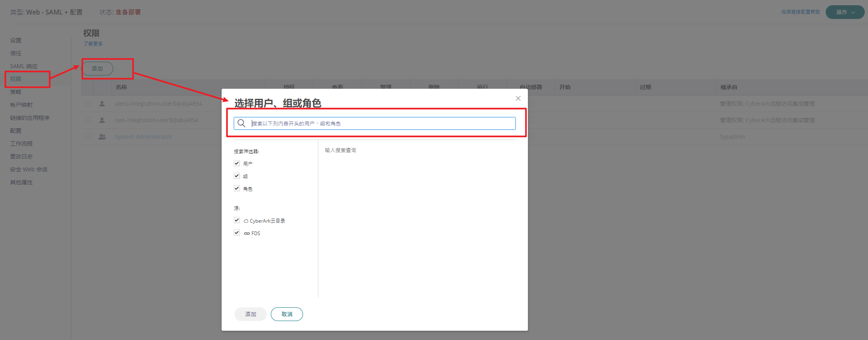
Task: Open 链接的应用程序 in the sidebar
Action: tap(30, 118)
